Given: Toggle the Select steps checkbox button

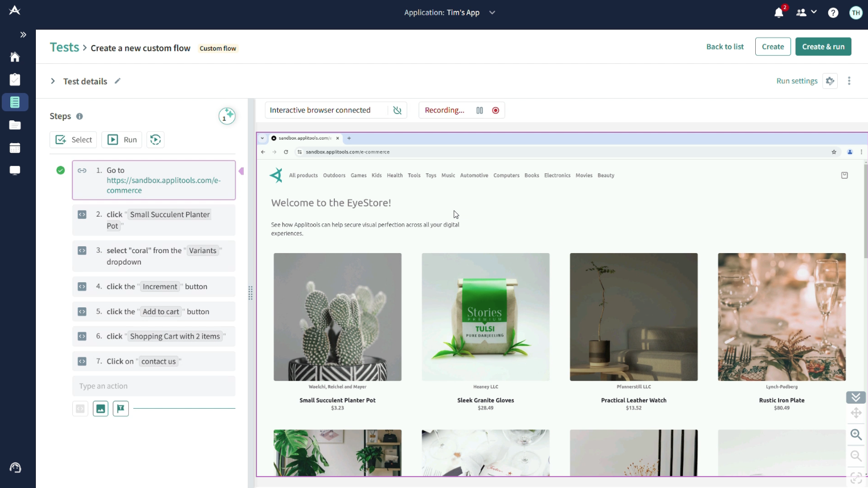Looking at the screenshot, I should click(x=73, y=140).
